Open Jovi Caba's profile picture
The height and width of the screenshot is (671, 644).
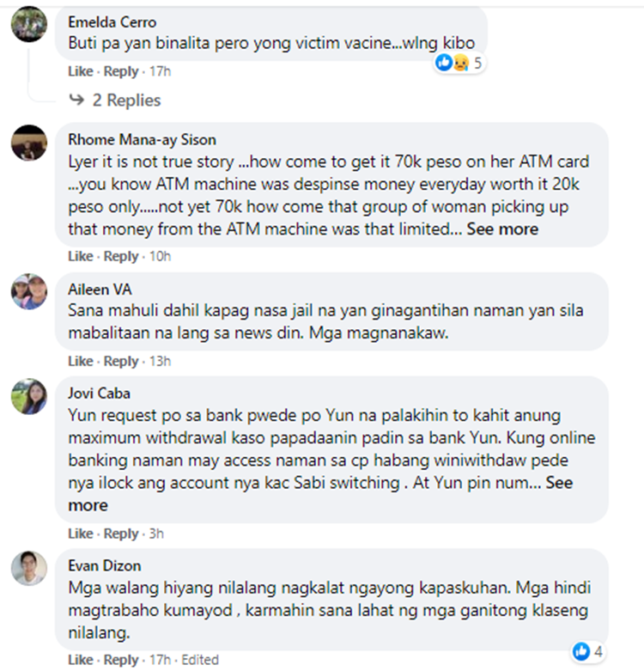pos(29,396)
